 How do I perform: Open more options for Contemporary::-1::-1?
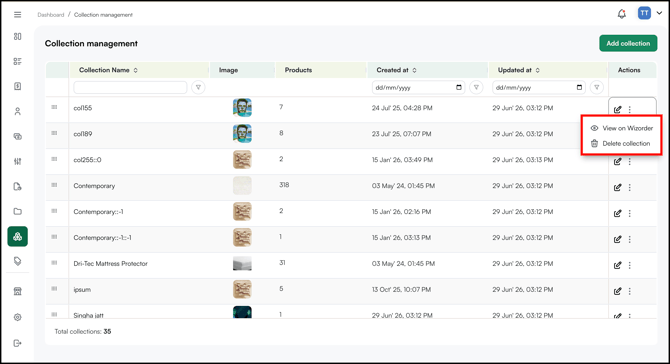629,239
